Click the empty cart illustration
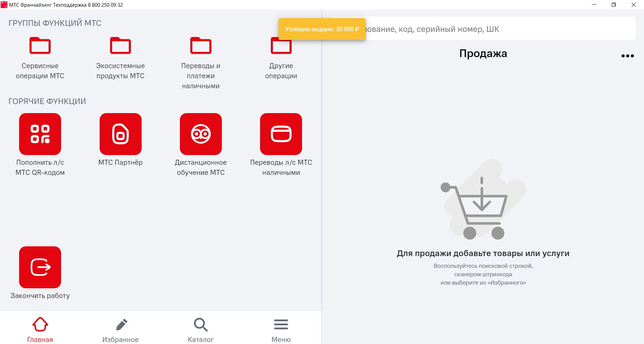The image size is (644, 344). pos(483,200)
